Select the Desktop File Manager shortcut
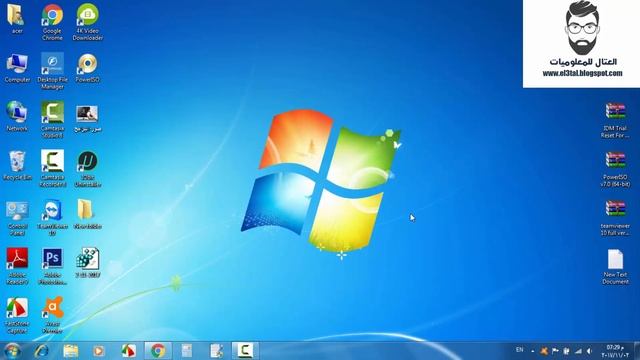Image resolution: width=640 pixels, height=360 pixels. 52,71
